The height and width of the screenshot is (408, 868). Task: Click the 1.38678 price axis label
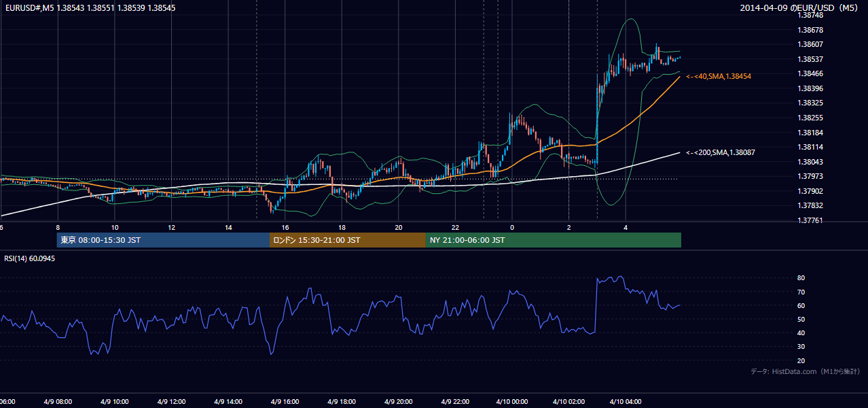(811, 30)
